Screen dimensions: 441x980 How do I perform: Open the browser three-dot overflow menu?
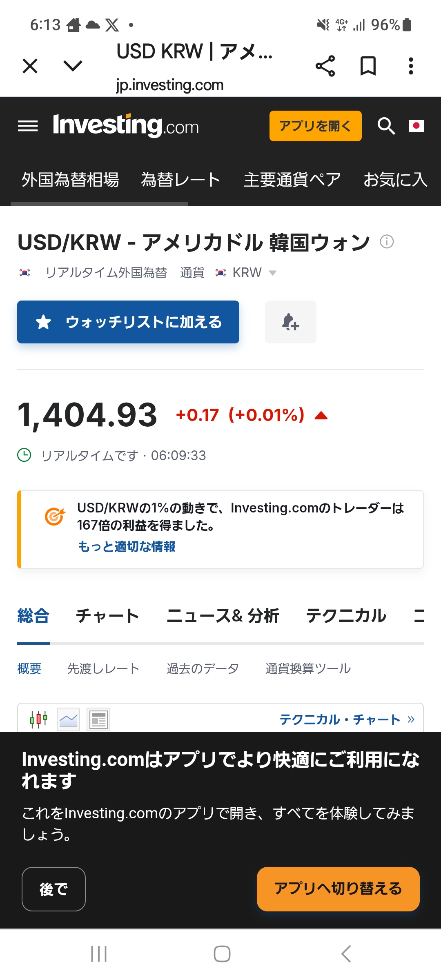(411, 66)
